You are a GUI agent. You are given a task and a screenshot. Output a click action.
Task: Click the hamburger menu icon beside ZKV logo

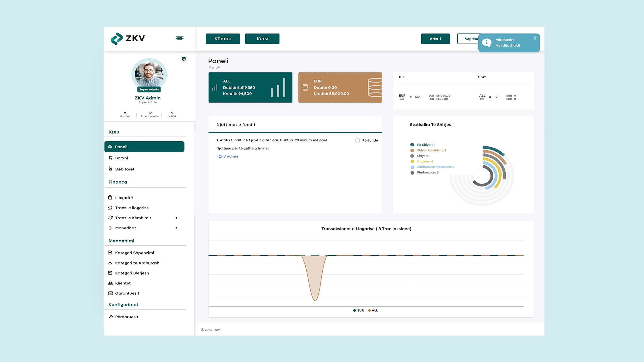[x=180, y=38]
